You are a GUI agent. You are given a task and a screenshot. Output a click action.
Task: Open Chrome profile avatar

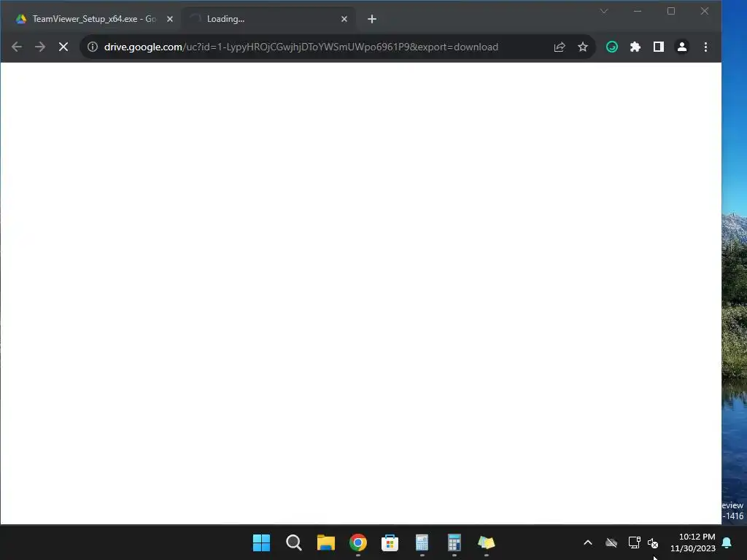[682, 47]
